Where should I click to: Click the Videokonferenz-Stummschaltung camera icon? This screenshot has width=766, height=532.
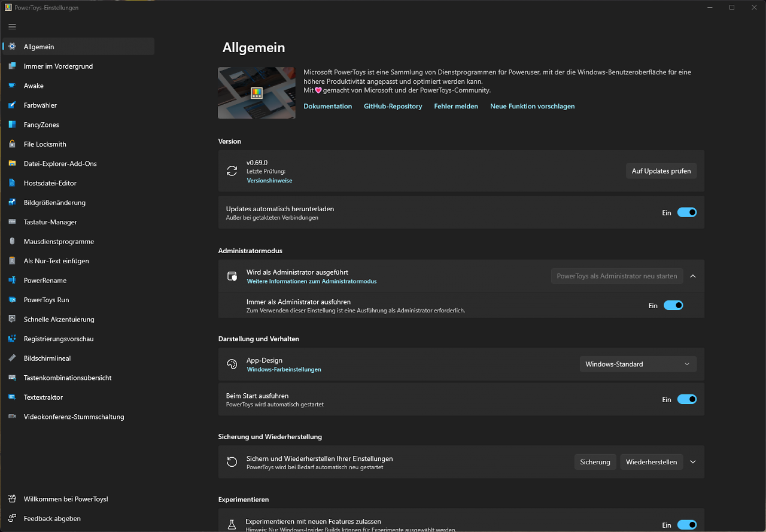pos(12,417)
